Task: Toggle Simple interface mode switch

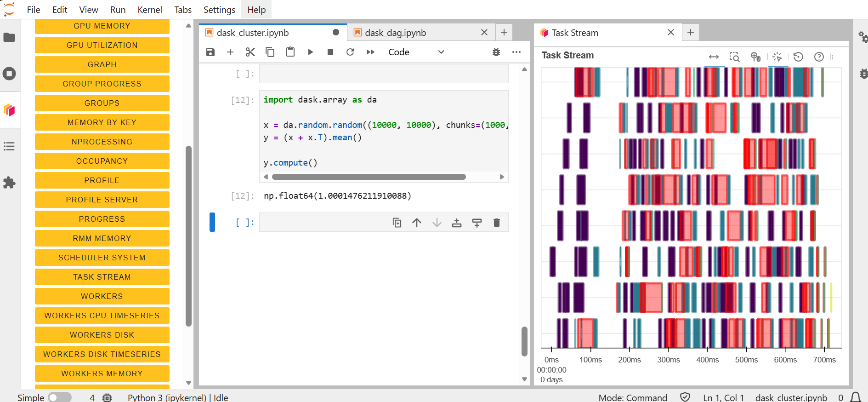Action: pyautogui.click(x=60, y=397)
